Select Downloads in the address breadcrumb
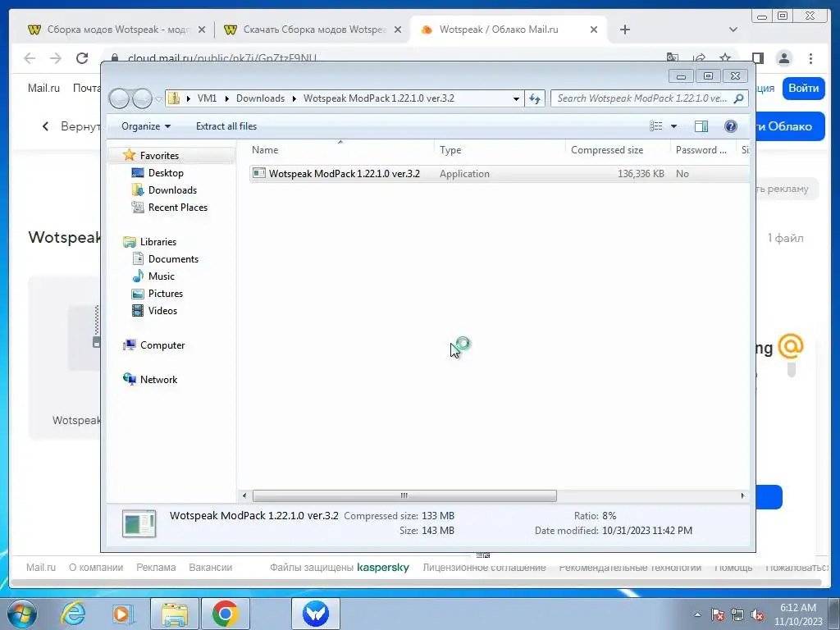Viewport: 840px width, 630px height. 260,98
